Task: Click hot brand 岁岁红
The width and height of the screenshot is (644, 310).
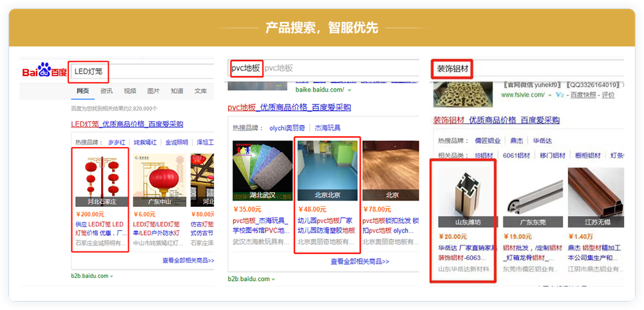Action: (x=117, y=142)
